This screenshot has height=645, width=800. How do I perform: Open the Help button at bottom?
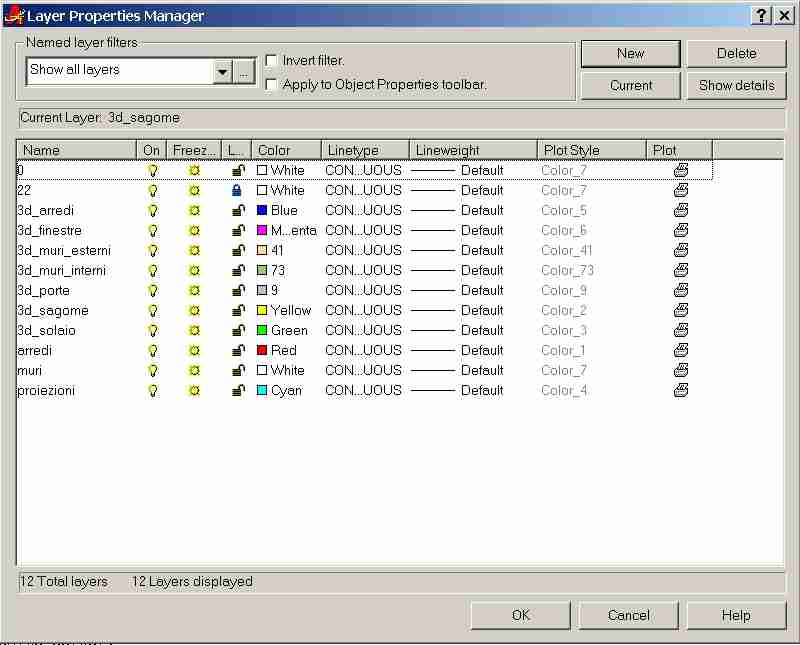736,615
